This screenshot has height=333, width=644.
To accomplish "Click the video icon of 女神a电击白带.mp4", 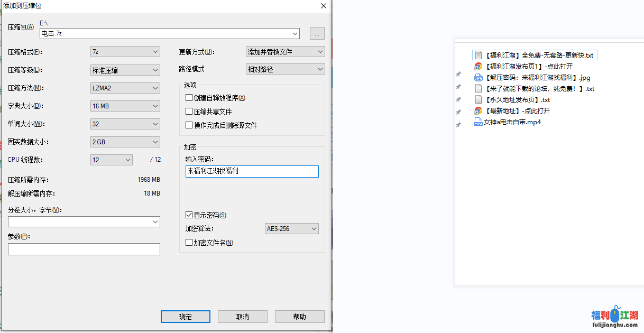I will pos(477,122).
